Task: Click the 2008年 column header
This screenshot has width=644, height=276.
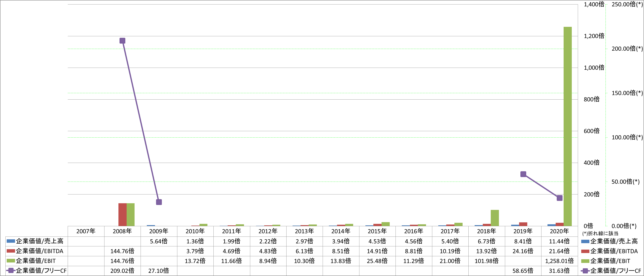Action: [123, 231]
